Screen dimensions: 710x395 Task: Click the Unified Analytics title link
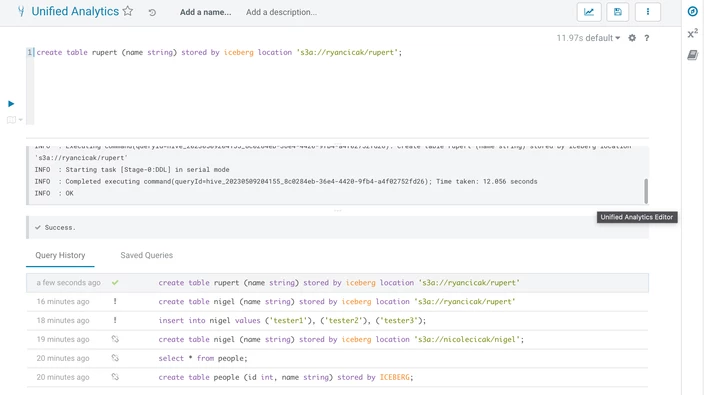click(75, 11)
